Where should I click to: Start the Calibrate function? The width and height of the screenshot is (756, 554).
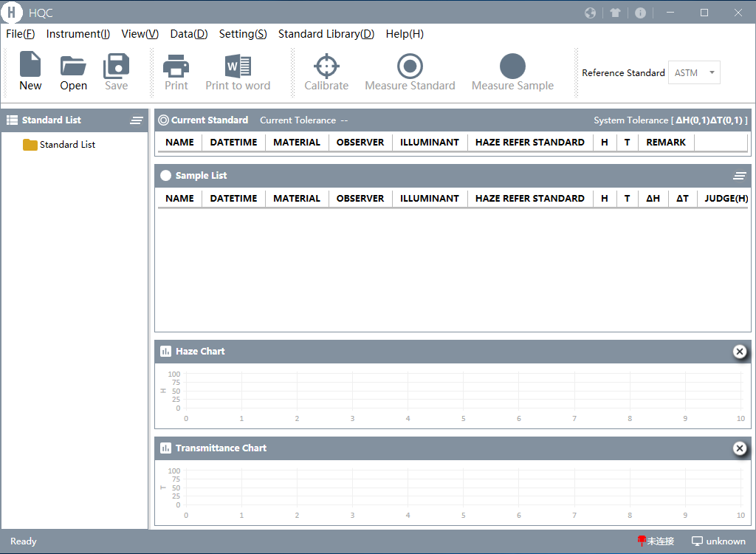(326, 71)
